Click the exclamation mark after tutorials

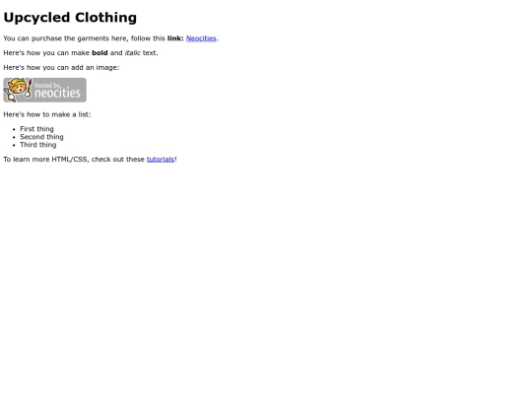pos(175,160)
